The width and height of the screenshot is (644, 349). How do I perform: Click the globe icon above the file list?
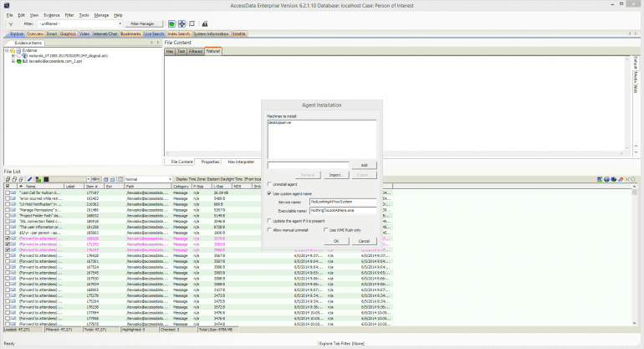click(x=607, y=178)
